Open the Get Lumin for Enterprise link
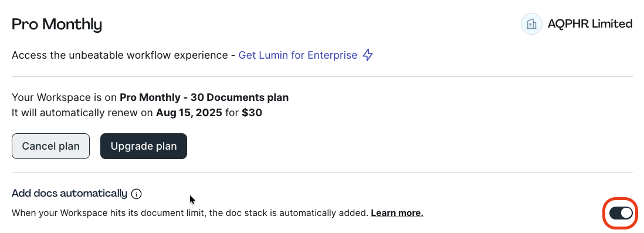644x233 pixels. (298, 55)
